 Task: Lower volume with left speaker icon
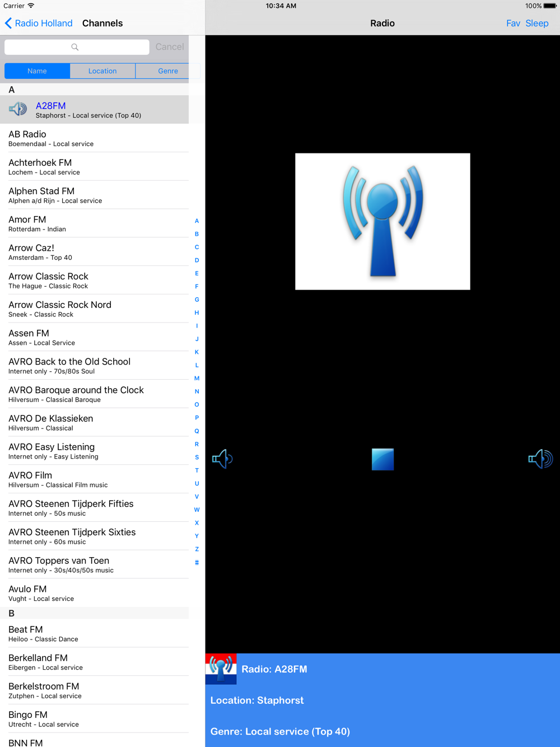point(222,459)
